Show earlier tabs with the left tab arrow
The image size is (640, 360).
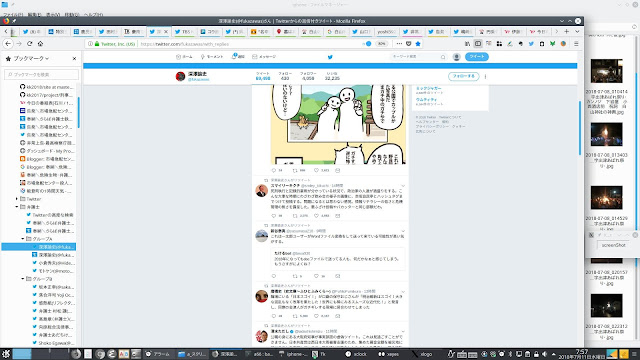(x=6, y=31)
